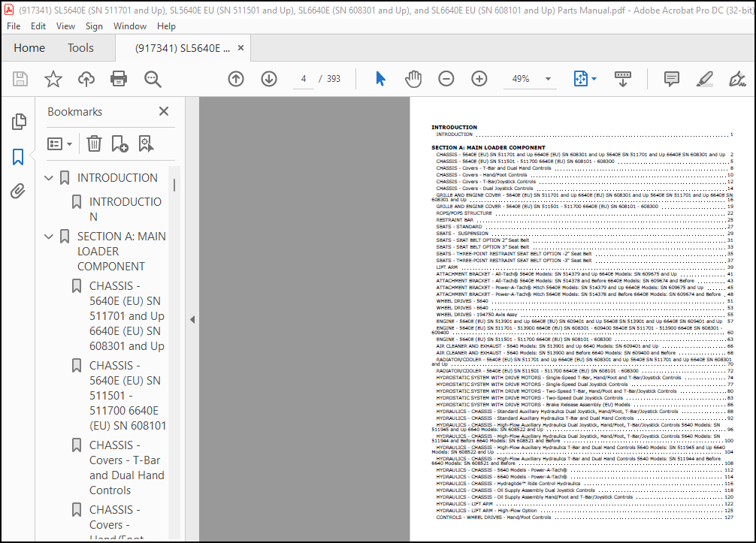Zoom in with plus button
This screenshot has width=756, height=543.
pos(479,79)
